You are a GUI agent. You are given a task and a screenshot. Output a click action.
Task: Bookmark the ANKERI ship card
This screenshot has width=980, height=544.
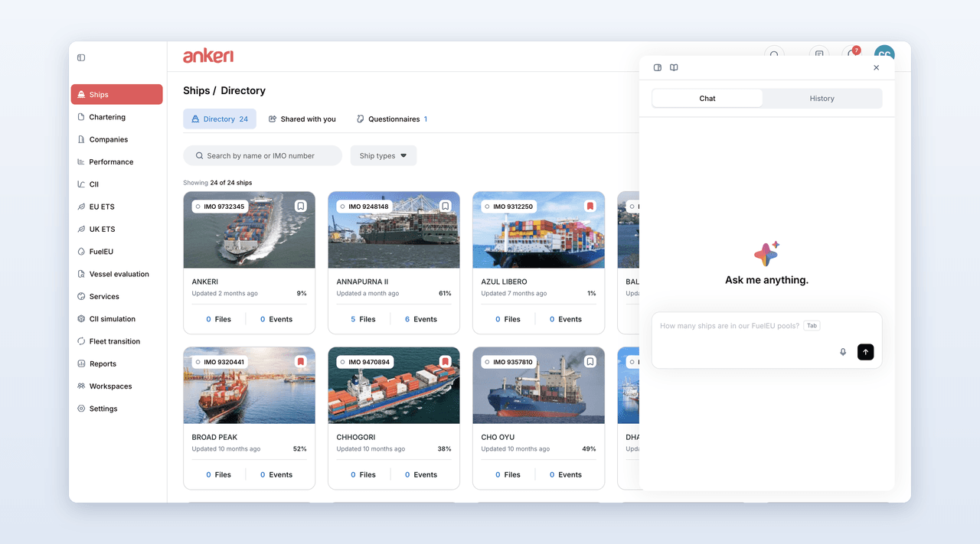301,206
